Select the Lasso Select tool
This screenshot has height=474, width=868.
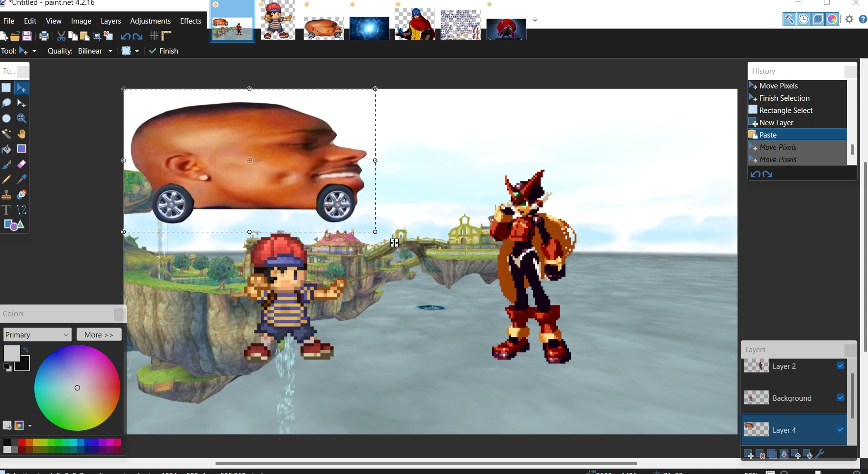[6, 103]
